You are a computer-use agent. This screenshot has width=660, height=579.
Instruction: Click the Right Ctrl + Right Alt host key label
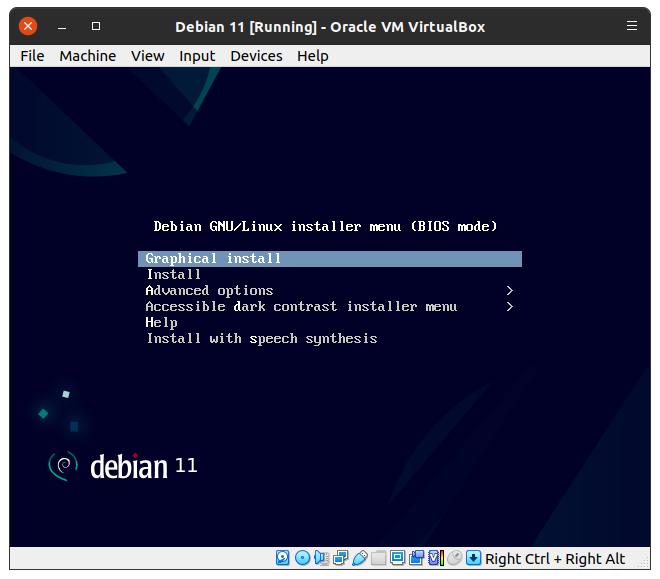click(555, 559)
